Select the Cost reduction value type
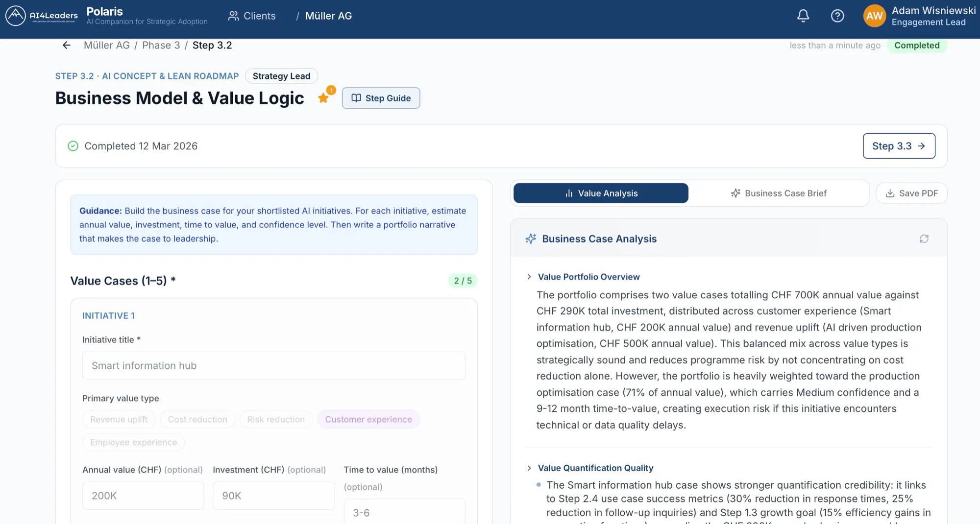The width and height of the screenshot is (980, 524). tap(197, 419)
